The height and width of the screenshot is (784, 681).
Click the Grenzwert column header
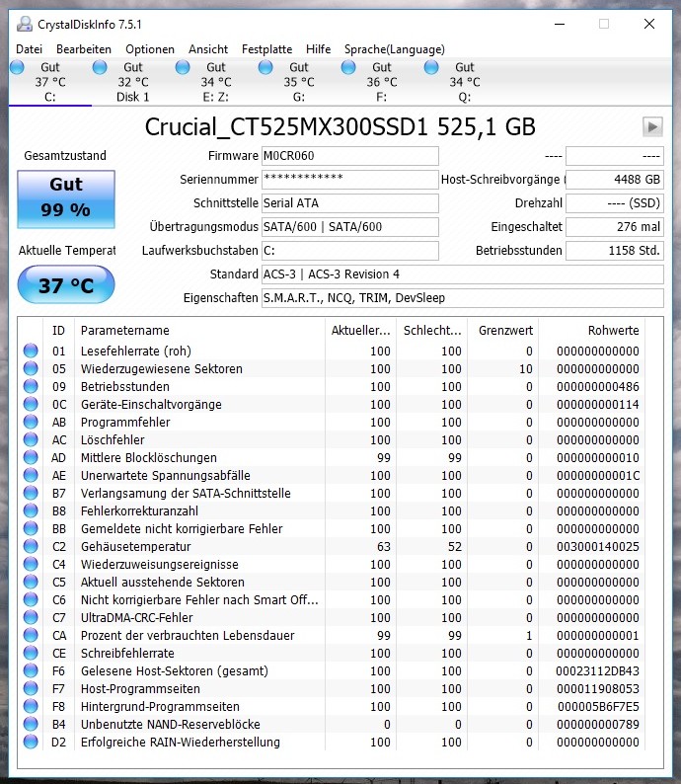pos(503,331)
